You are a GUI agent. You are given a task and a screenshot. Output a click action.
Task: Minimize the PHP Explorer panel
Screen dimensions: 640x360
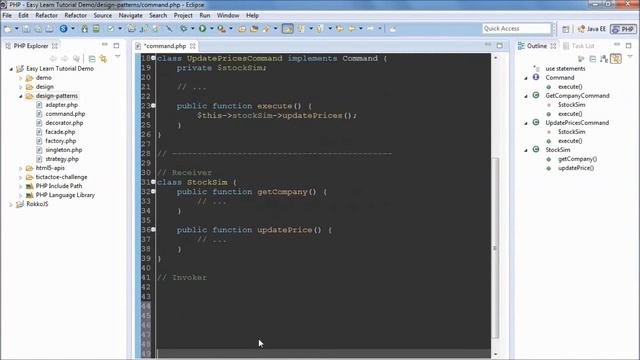(104, 44)
